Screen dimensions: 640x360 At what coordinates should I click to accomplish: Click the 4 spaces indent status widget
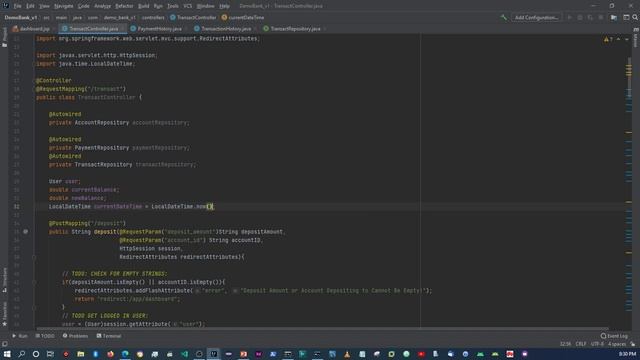[x=617, y=344]
